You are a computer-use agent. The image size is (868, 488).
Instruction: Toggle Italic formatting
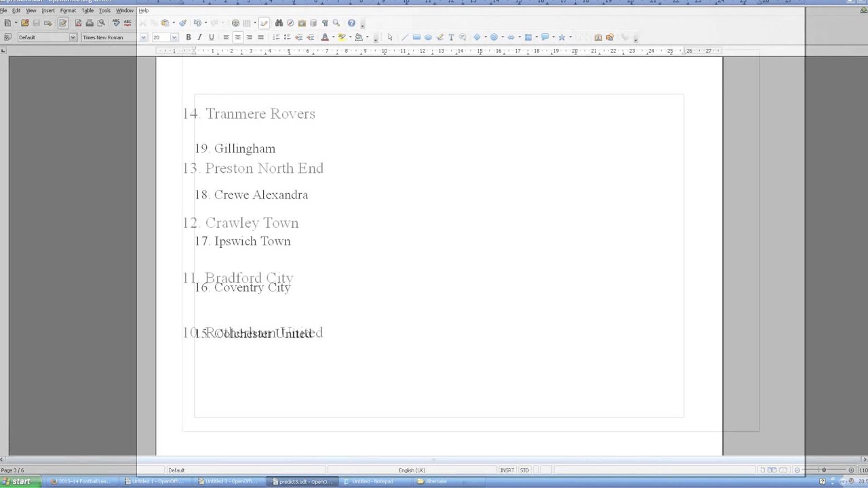[x=199, y=37]
